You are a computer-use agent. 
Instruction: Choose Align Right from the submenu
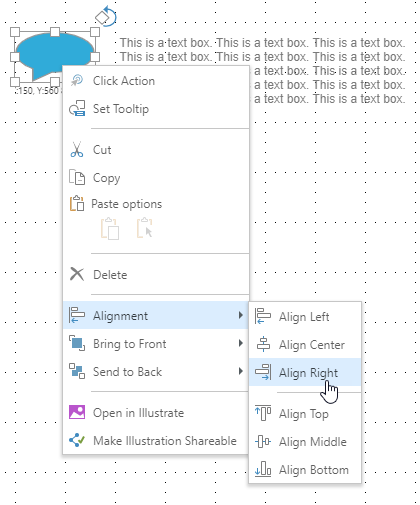[305, 372]
